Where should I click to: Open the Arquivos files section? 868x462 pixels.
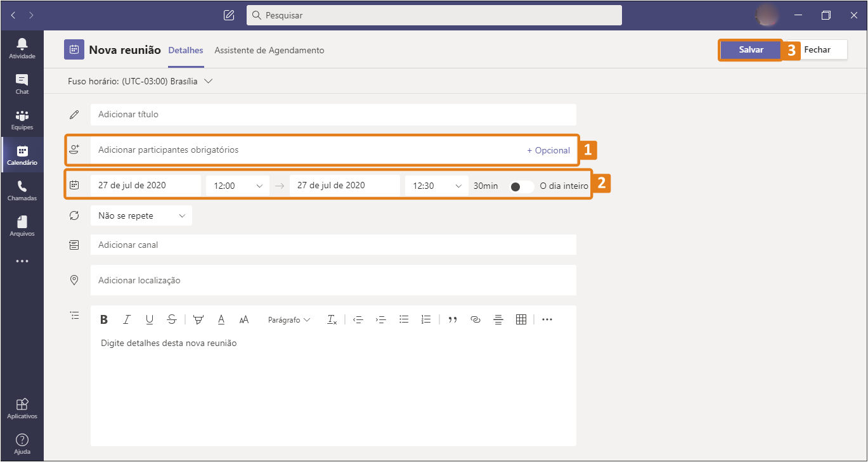[x=22, y=226]
